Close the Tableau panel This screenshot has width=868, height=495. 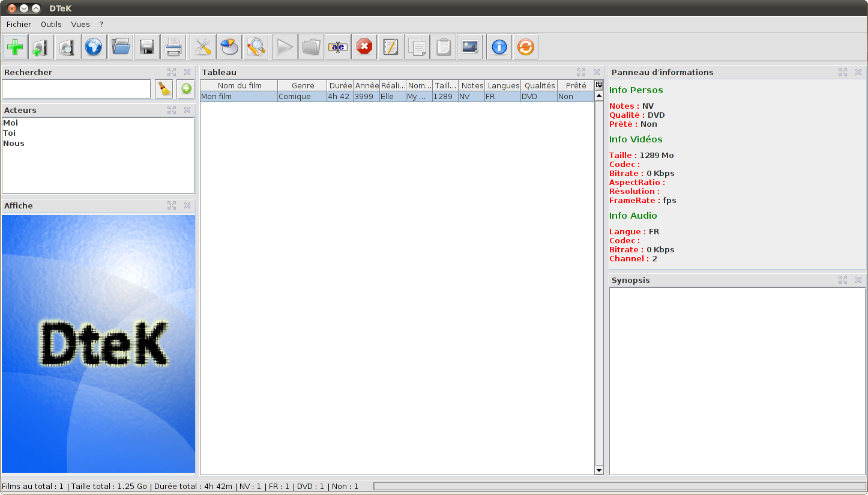(x=597, y=72)
